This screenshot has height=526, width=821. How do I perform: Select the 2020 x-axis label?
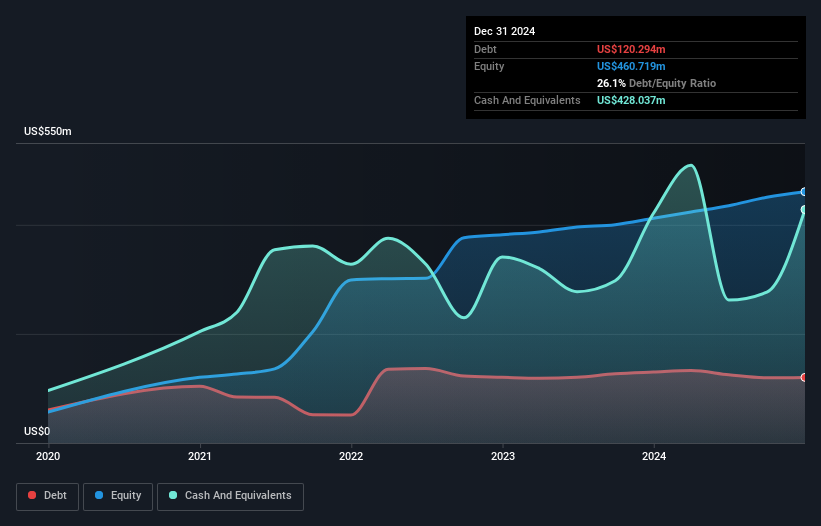click(48, 456)
